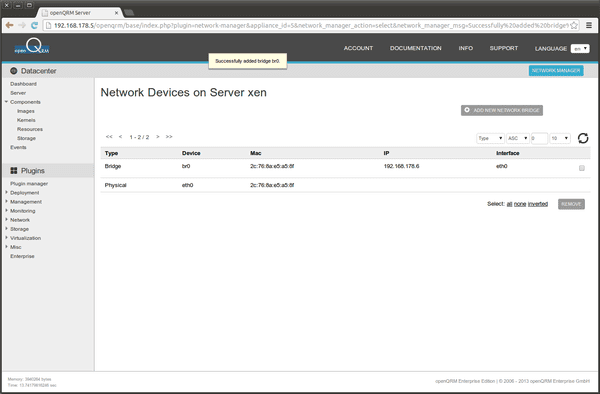Click the Network Manager button
Viewport: 600px width, 394px height.
pyautogui.click(x=556, y=70)
